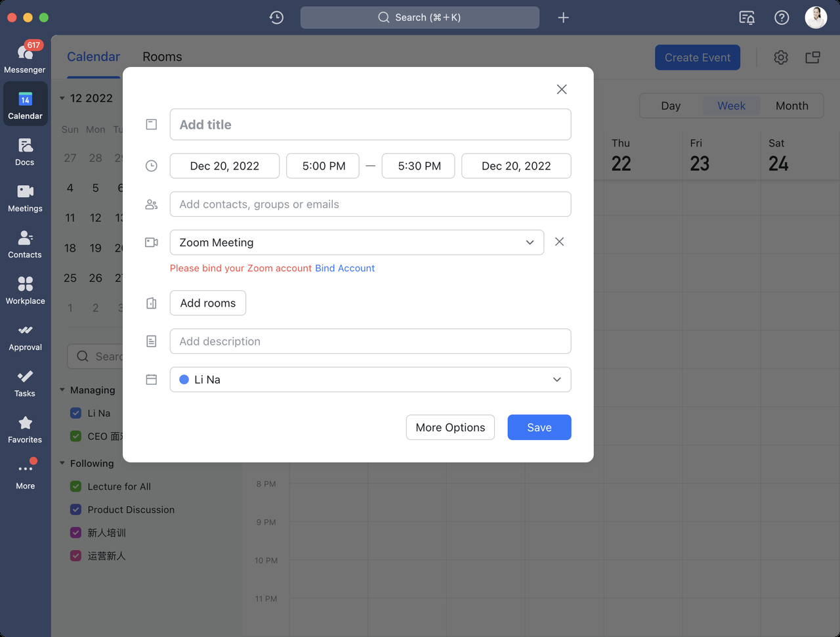Toggle the Li Na calendar checkbox

pyautogui.click(x=76, y=413)
